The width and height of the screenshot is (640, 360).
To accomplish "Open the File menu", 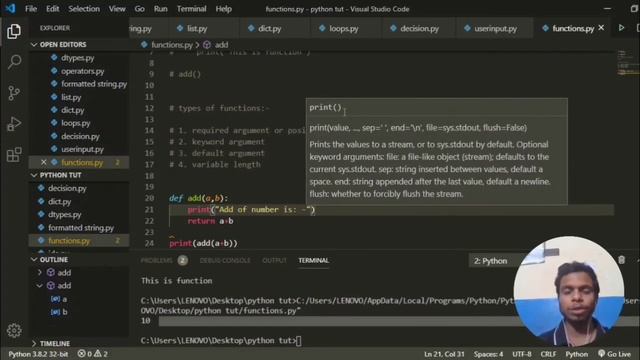I will 31,9.
